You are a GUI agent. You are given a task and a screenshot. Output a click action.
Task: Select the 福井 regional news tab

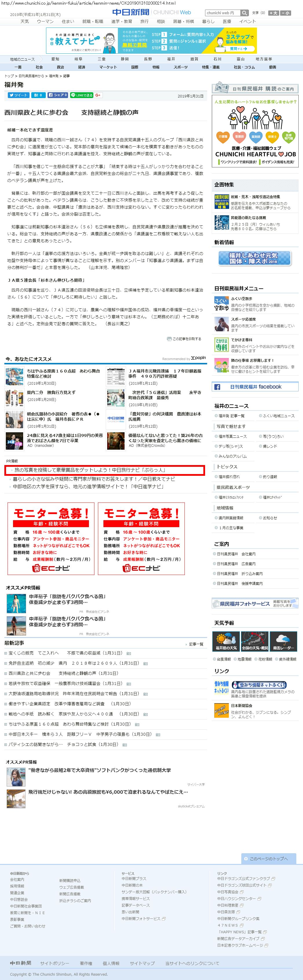point(171,59)
